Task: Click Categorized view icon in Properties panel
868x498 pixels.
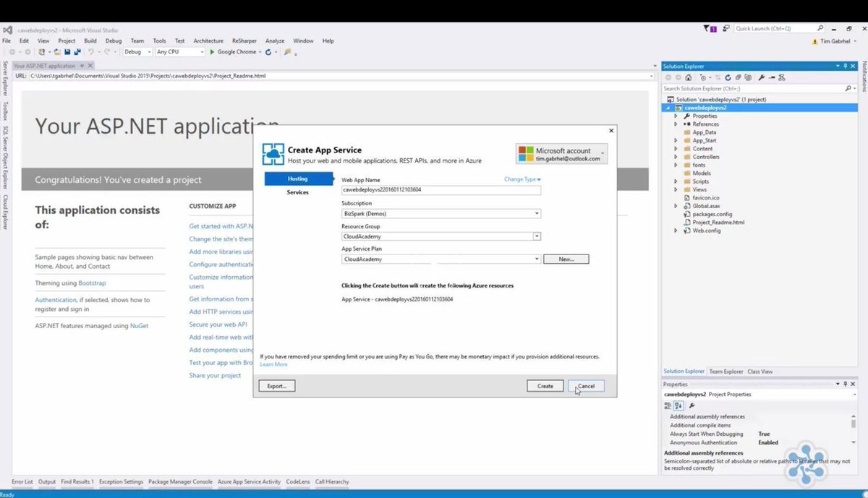Action: pos(669,405)
